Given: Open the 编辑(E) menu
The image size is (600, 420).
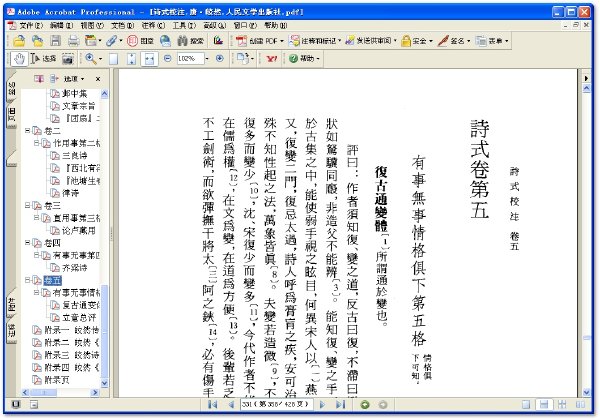Looking at the screenshot, I should [61, 26].
